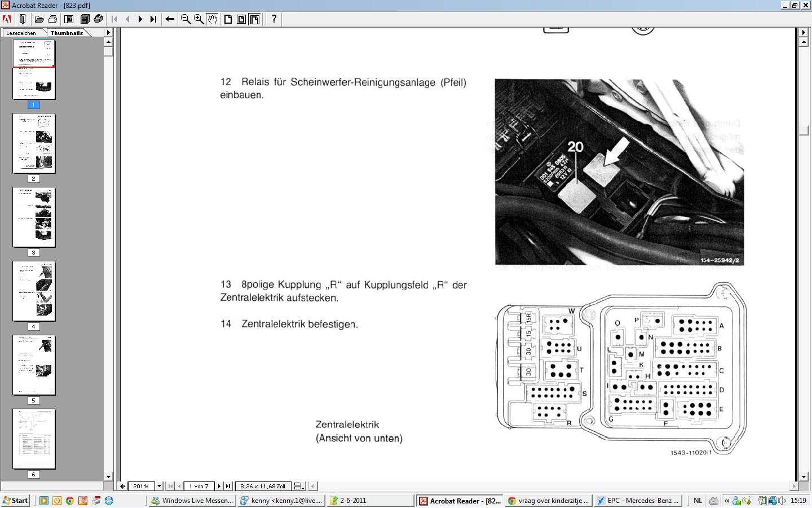Click the taskbar clock 15:19
Image resolution: width=812 pixels, height=508 pixels.
[x=798, y=501]
